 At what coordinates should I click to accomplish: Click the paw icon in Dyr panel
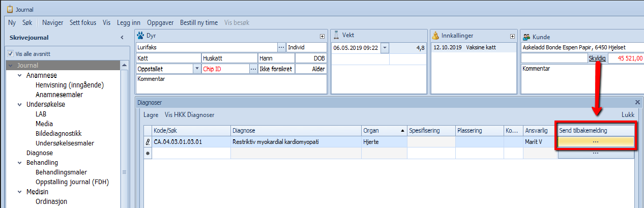click(140, 36)
